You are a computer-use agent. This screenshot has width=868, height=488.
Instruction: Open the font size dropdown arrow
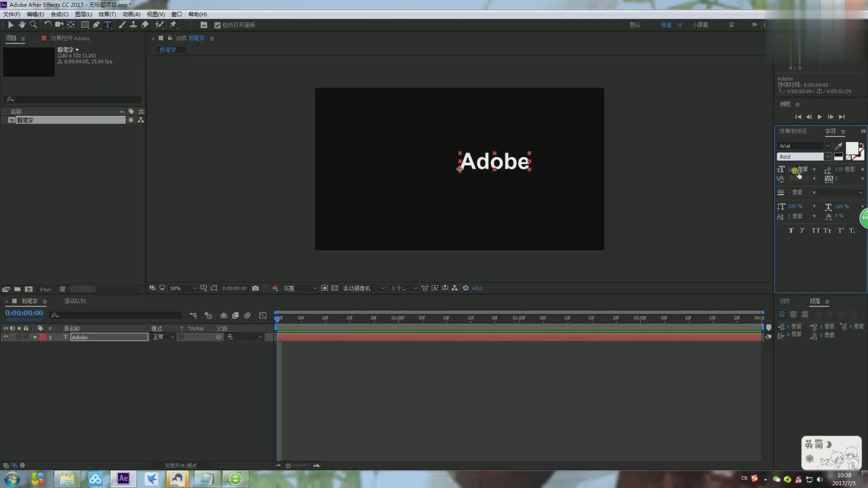point(814,169)
